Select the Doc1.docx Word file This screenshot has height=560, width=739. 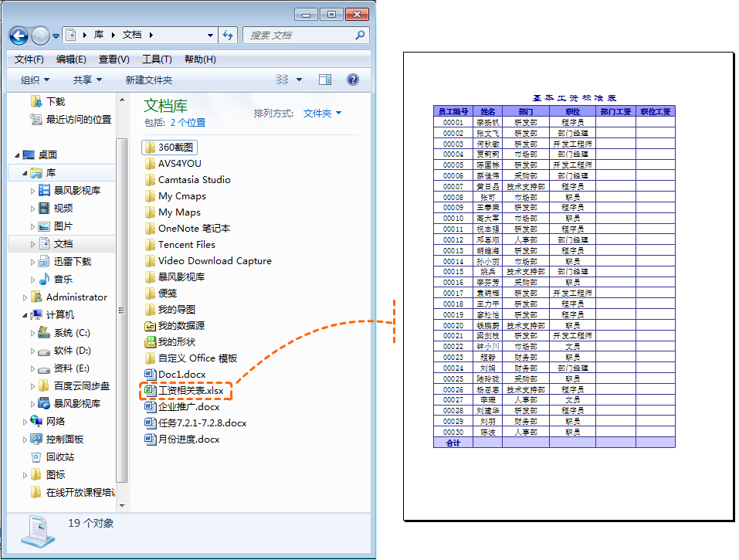click(175, 375)
